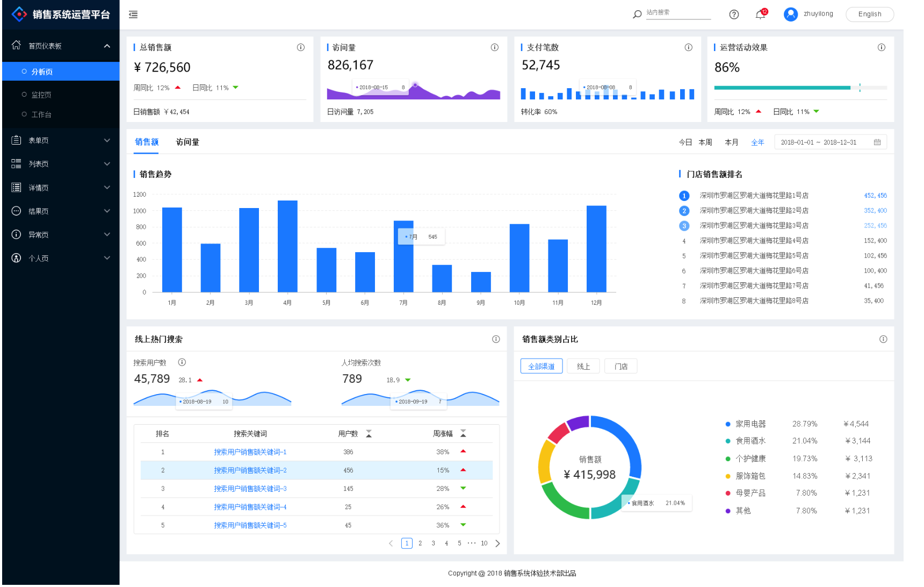
Task: Open keyword link 搜索用户销售额关键词-3
Action: point(250,489)
